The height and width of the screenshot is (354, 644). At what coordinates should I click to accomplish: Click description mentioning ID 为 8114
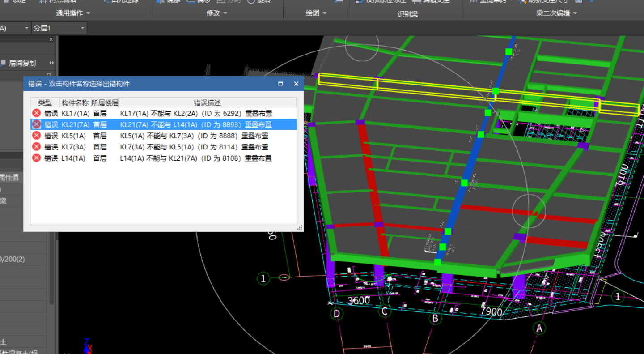[x=194, y=147]
